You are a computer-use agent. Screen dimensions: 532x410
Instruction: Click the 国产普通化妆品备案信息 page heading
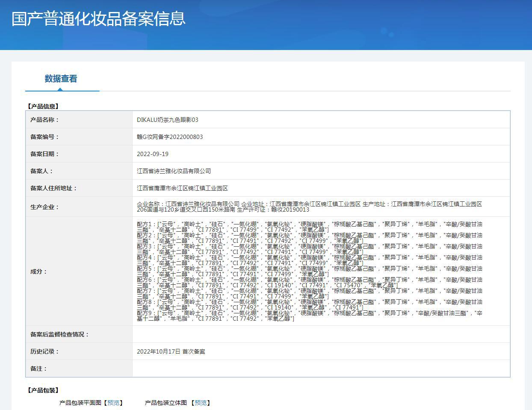[99, 18]
